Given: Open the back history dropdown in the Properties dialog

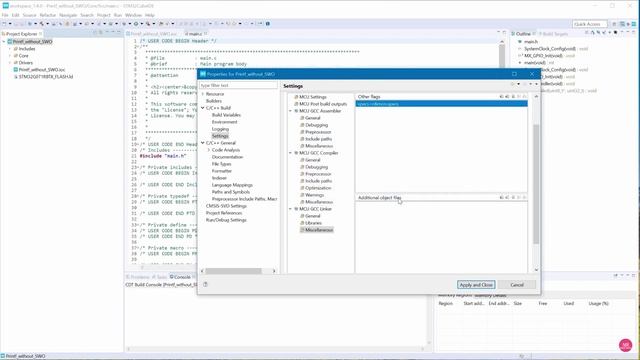Looking at the screenshot, I should click(x=518, y=84).
